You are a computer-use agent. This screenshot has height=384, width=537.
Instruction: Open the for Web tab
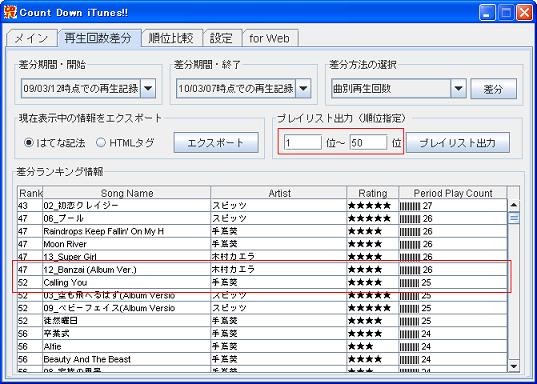pyautogui.click(x=270, y=38)
